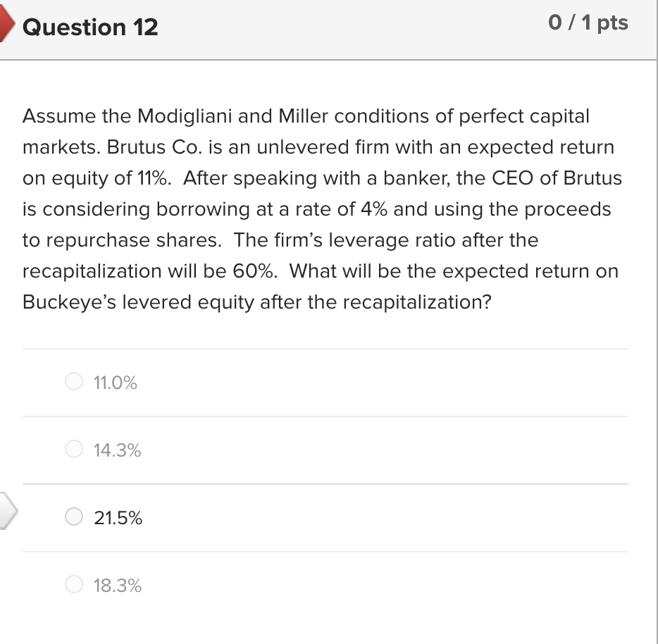Screen dimensions: 658x644
Task: Click the radio circle beside 11.0%
Action: coord(74,382)
